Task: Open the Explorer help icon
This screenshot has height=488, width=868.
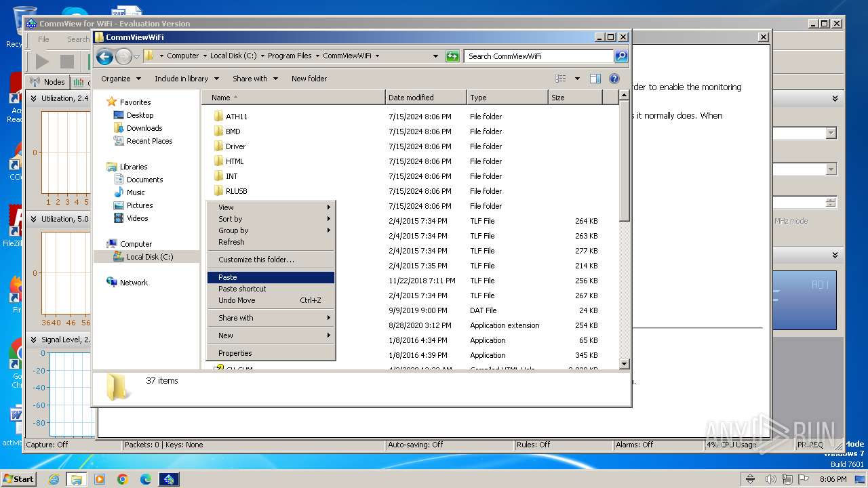Action: coord(614,79)
